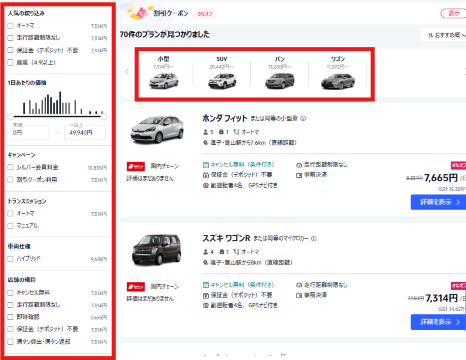466x360 pixels.
Task: Check 走行距離制限なし under 店舗の規約
Action: pyautogui.click(x=10, y=305)
